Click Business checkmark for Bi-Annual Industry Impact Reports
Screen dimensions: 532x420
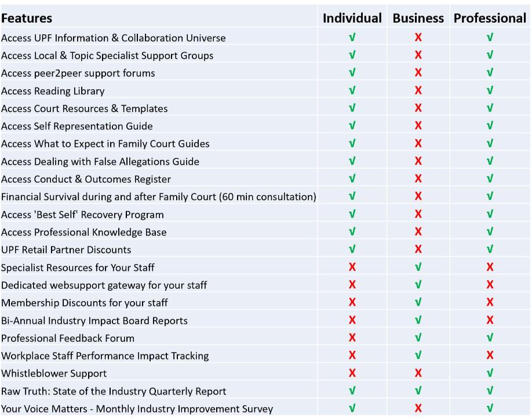pyautogui.click(x=418, y=320)
